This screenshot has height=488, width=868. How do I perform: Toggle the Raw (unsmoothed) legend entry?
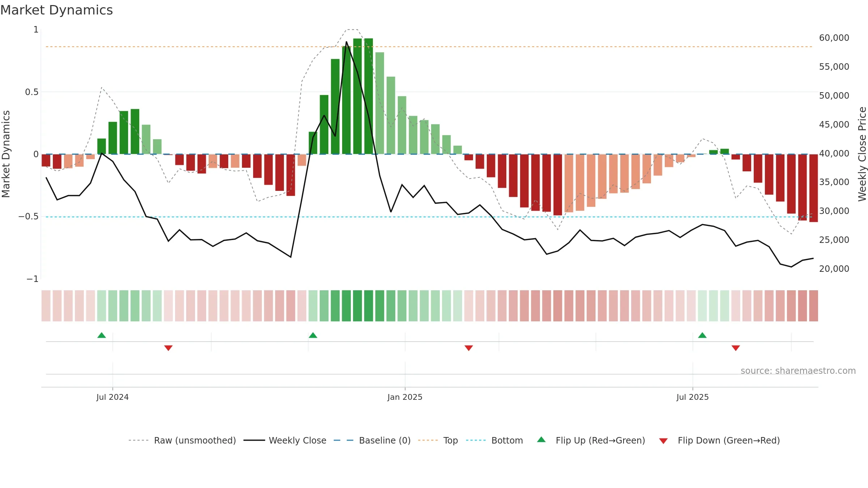click(x=182, y=440)
